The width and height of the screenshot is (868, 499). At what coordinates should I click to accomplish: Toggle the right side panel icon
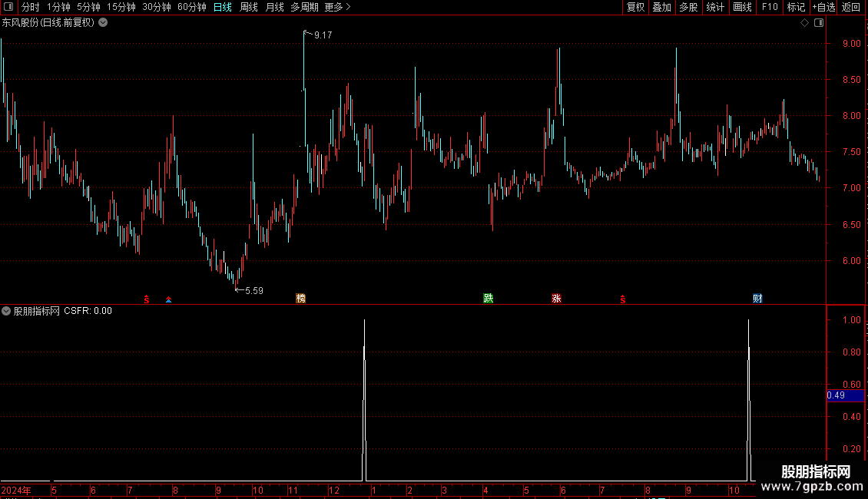tap(819, 23)
